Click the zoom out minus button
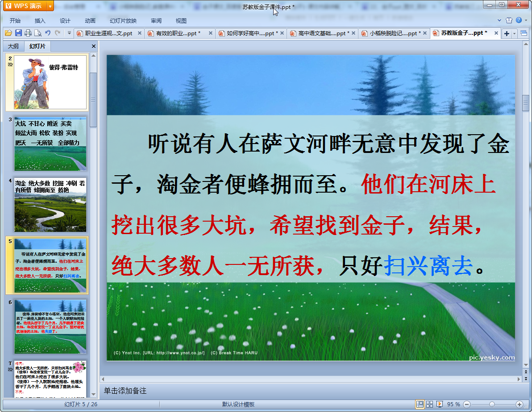 pos(467,404)
